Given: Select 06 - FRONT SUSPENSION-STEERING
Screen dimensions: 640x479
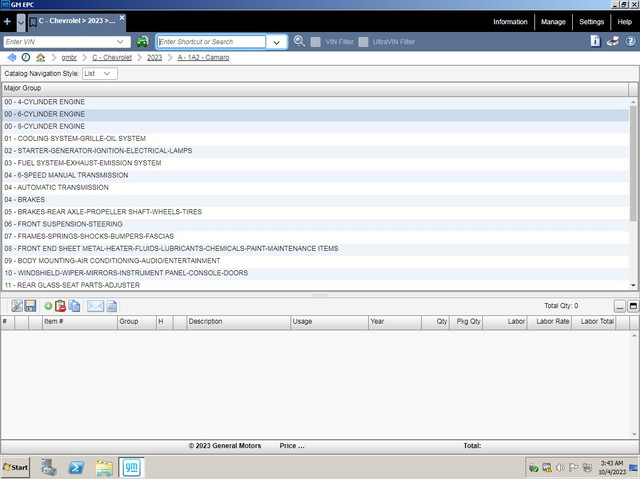Looking at the screenshot, I should coord(315,224).
